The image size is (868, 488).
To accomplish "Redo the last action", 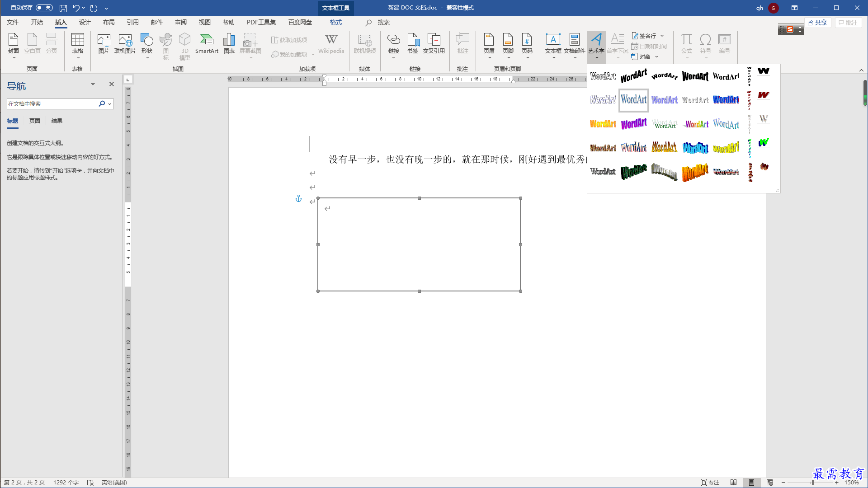I will (x=94, y=8).
